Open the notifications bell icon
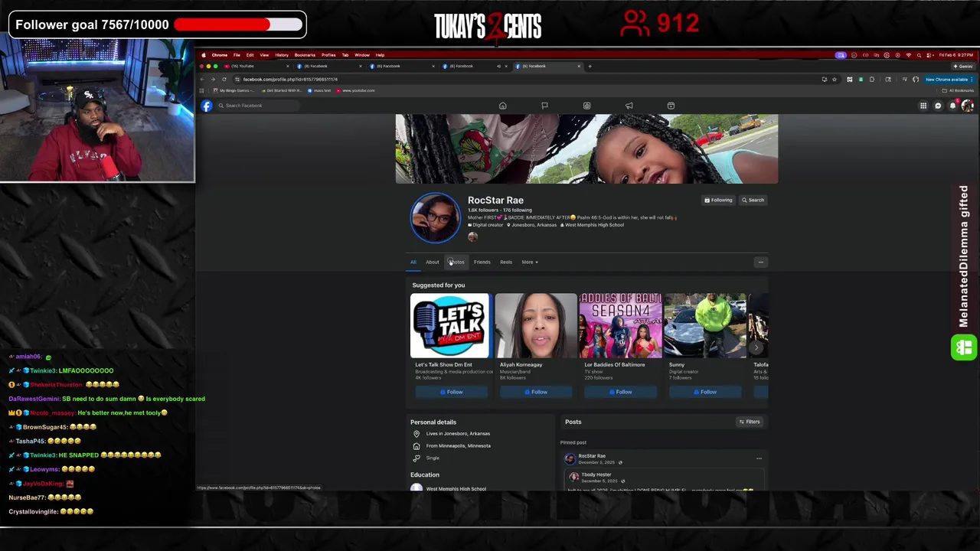Image resolution: width=980 pixels, height=551 pixels. pos(952,106)
